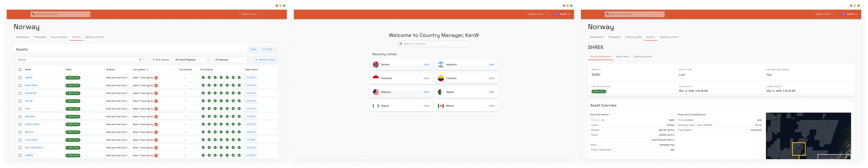This screenshot has width=868, height=168.
Task: Toggle the Show selected filter
Action: coord(160,60)
